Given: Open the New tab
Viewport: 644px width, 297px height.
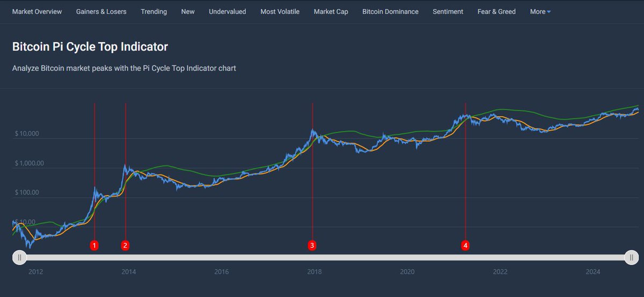Looking at the screenshot, I should tap(188, 11).
